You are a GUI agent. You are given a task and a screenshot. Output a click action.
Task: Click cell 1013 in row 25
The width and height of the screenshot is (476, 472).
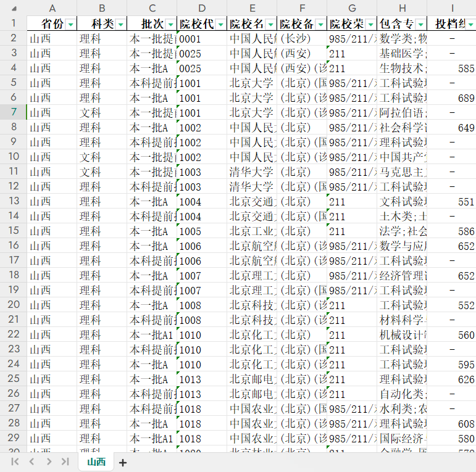pos(202,379)
